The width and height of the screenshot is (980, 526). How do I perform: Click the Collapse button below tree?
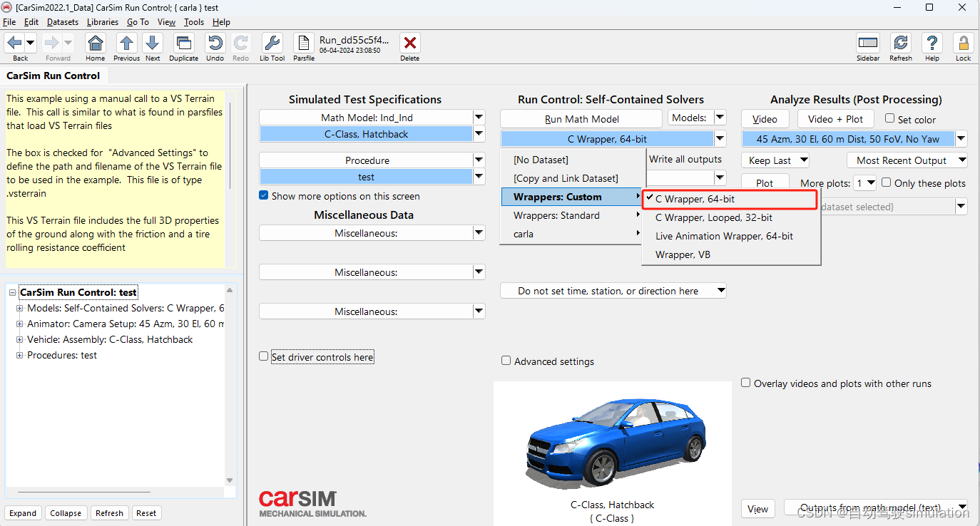(66, 513)
